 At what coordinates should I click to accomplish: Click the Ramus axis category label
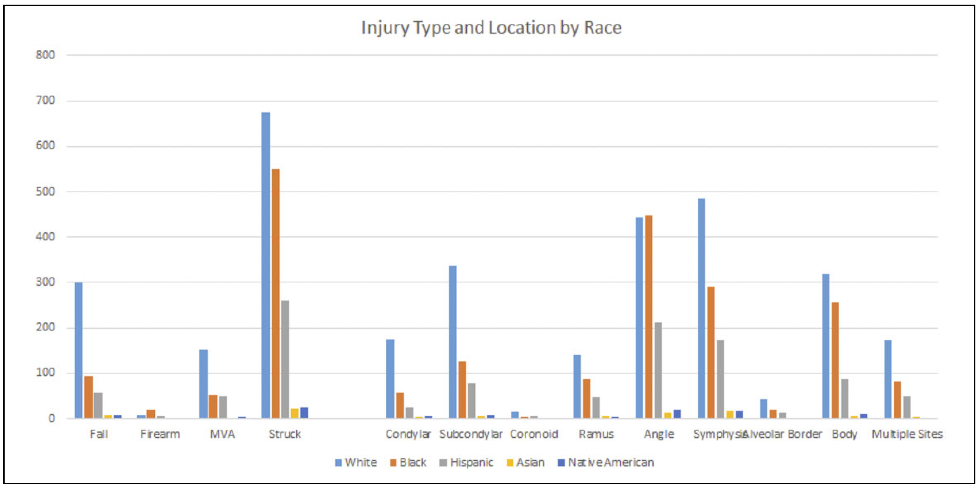[x=596, y=434]
